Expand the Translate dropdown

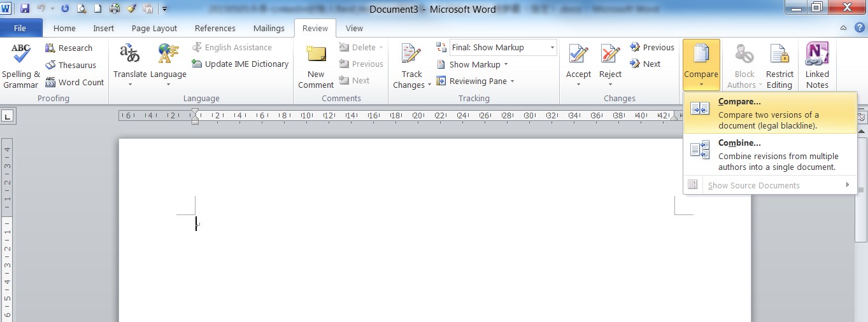[x=130, y=84]
